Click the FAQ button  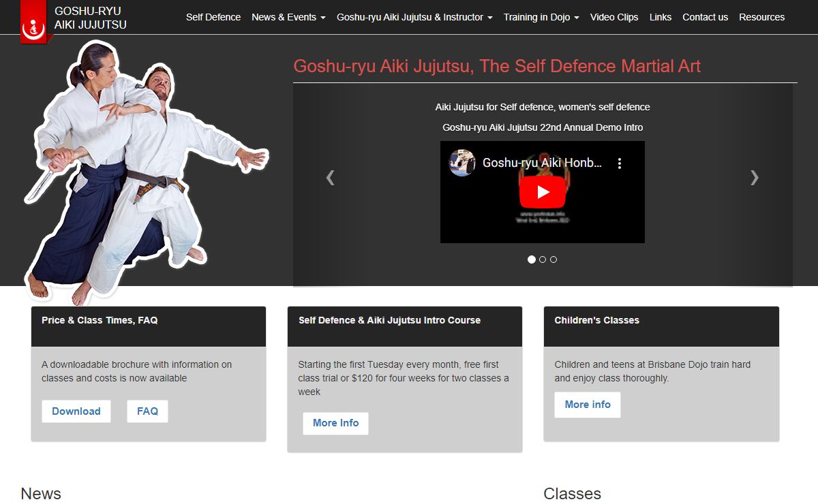click(147, 411)
